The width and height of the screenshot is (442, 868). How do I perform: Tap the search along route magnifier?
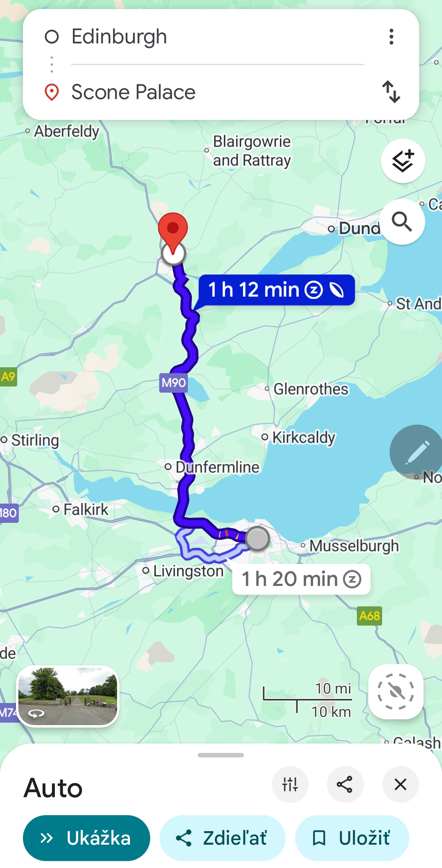click(x=402, y=222)
